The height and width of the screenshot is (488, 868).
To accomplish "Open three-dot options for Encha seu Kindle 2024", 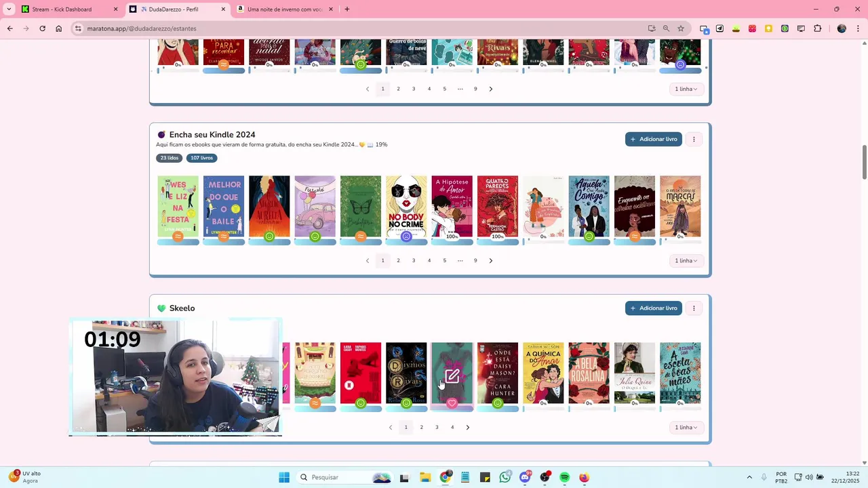I will click(694, 139).
